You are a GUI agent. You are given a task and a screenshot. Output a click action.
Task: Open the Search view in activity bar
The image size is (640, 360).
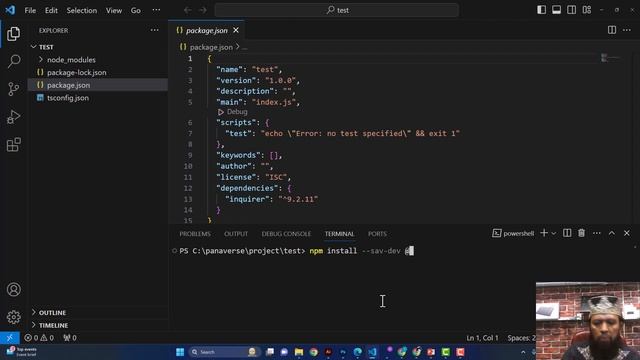coord(13,61)
